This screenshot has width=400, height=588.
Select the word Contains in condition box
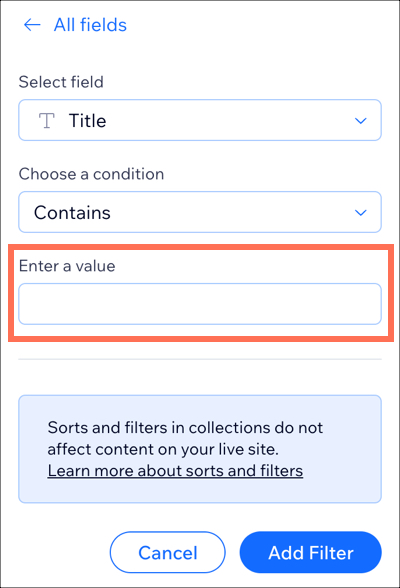pos(72,213)
